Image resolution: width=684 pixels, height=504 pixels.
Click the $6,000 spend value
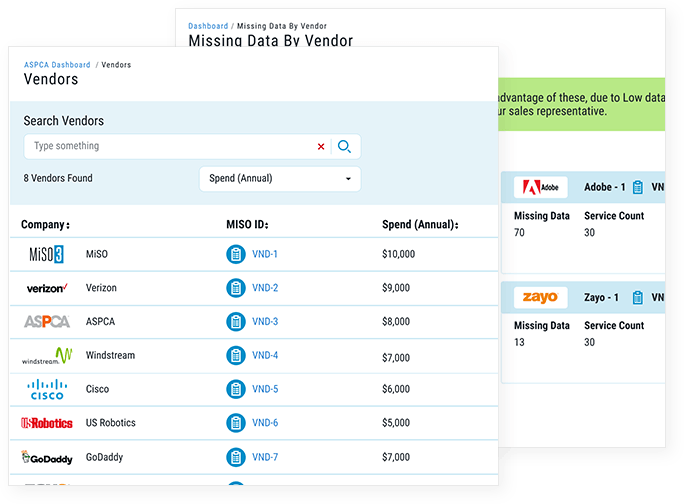pos(396,389)
